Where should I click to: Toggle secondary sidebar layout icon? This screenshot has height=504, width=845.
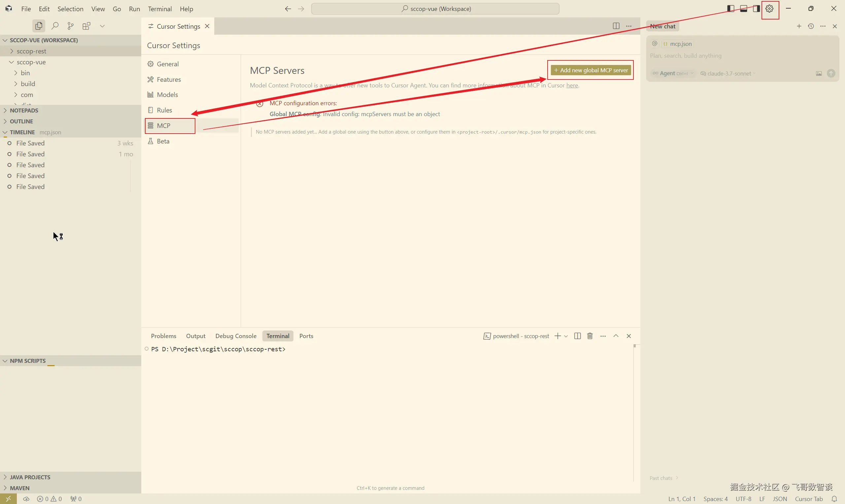point(756,9)
